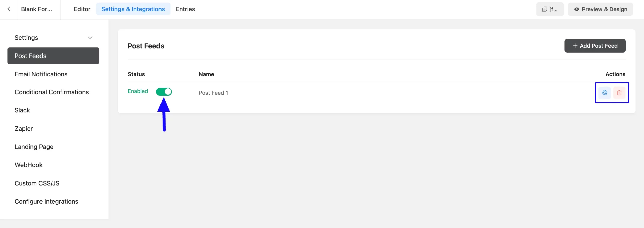Open the Entries tab
Image resolution: width=644 pixels, height=228 pixels.
(x=185, y=9)
